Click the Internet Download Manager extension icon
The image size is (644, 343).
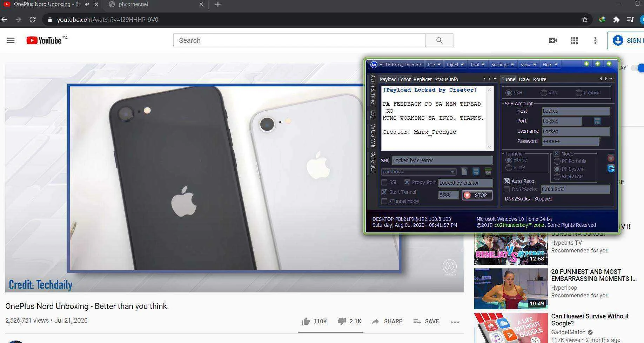point(602,20)
